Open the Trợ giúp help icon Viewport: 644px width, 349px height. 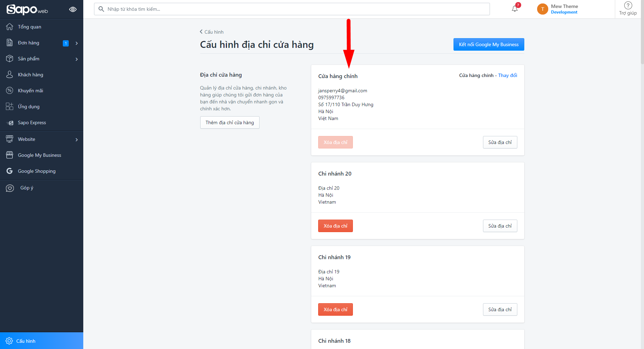tap(628, 6)
